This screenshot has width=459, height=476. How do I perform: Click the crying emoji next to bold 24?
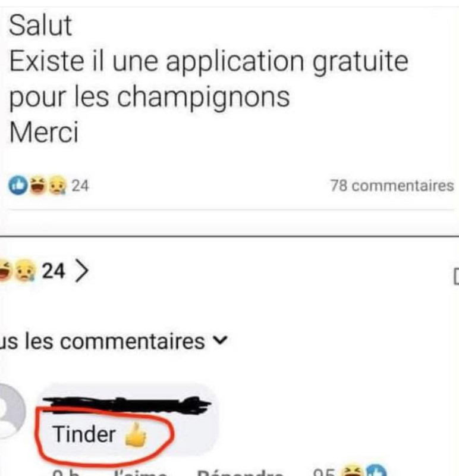point(25,270)
